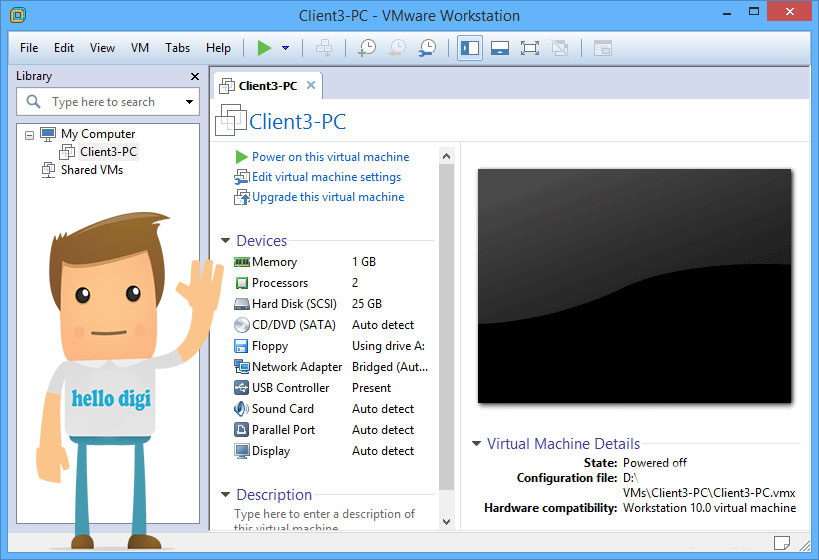Collapse the My Computer tree node

30,135
